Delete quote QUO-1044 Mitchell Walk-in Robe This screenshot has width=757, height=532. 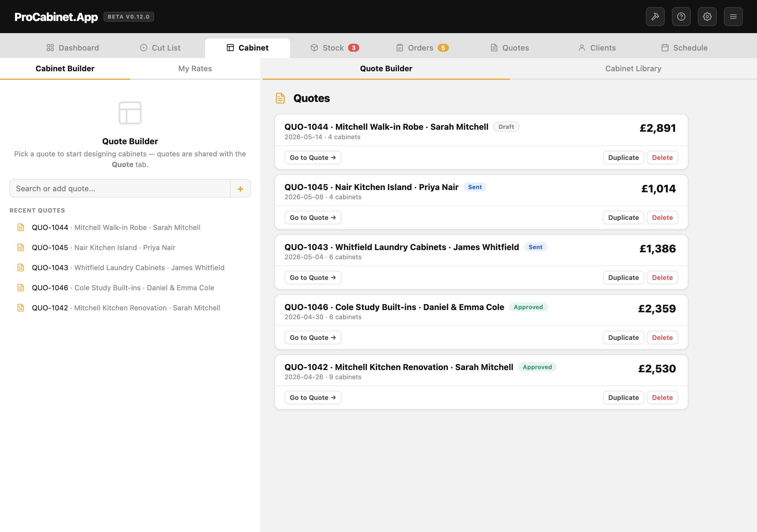click(x=662, y=158)
